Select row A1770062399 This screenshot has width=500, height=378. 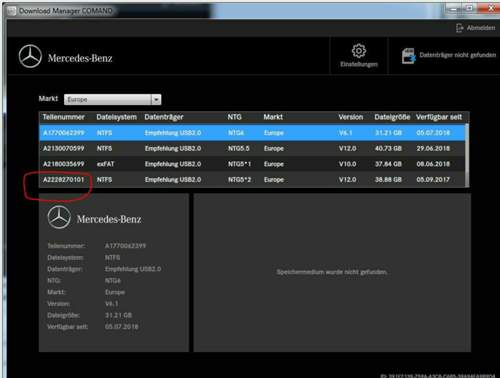(x=252, y=133)
